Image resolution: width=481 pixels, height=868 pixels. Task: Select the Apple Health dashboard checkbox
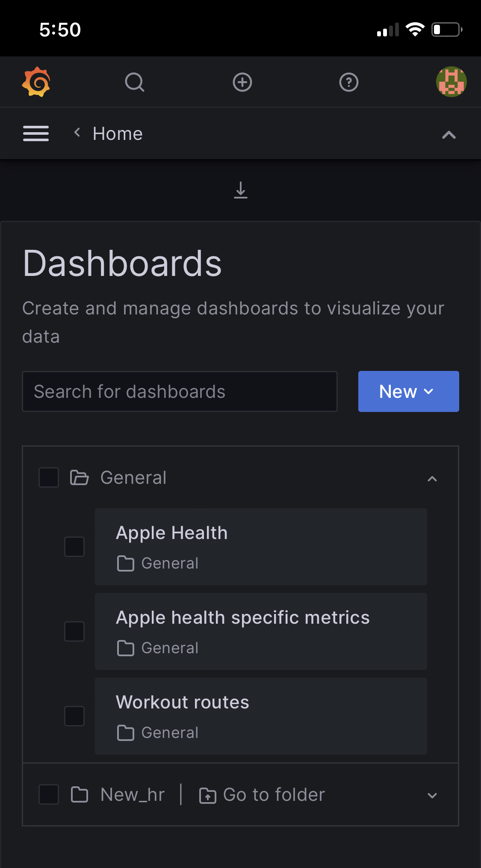[74, 547]
